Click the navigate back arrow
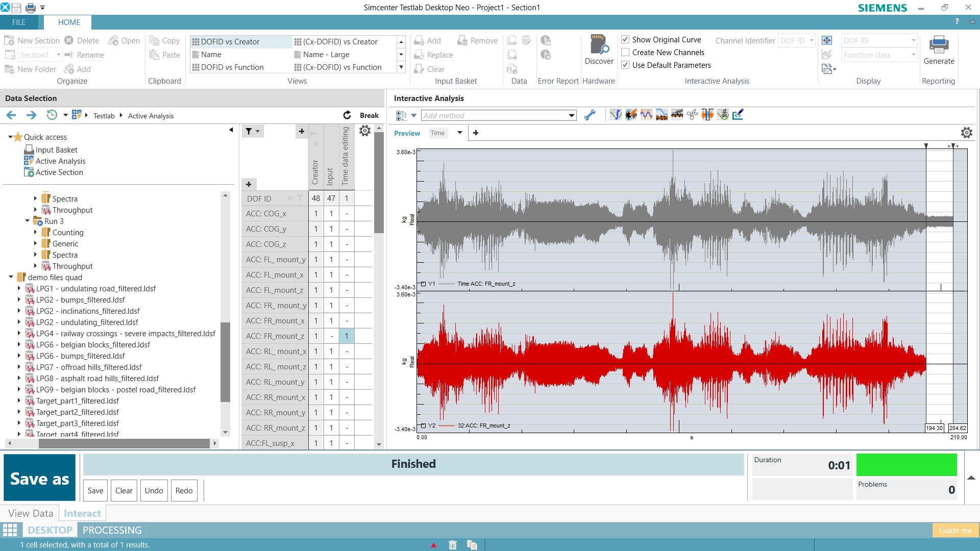The height and width of the screenshot is (551, 980). (11, 115)
